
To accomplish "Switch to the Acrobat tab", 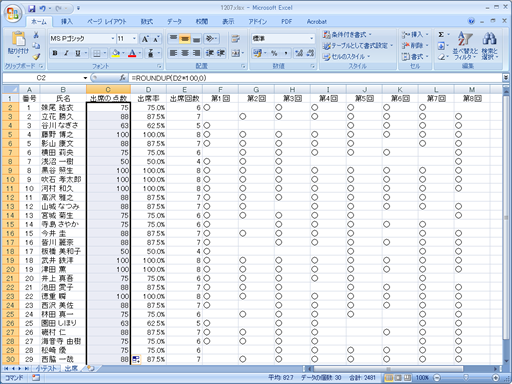I will pos(317,21).
